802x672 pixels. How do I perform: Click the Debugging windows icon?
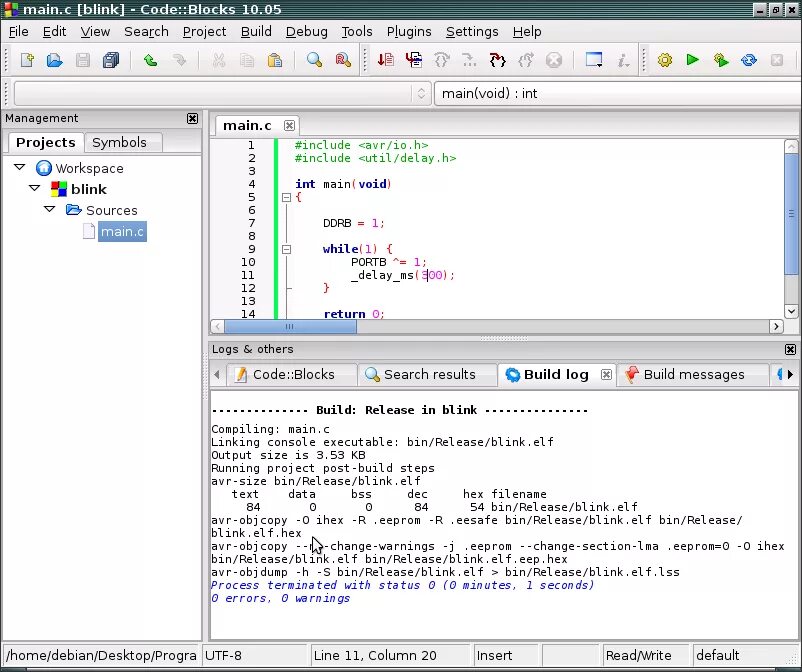click(594, 60)
